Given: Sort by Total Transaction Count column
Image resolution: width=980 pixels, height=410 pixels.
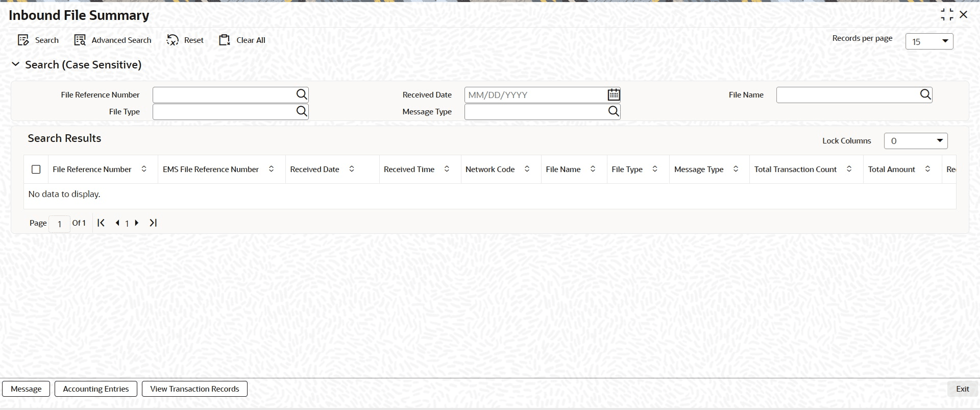Looking at the screenshot, I should (849, 169).
